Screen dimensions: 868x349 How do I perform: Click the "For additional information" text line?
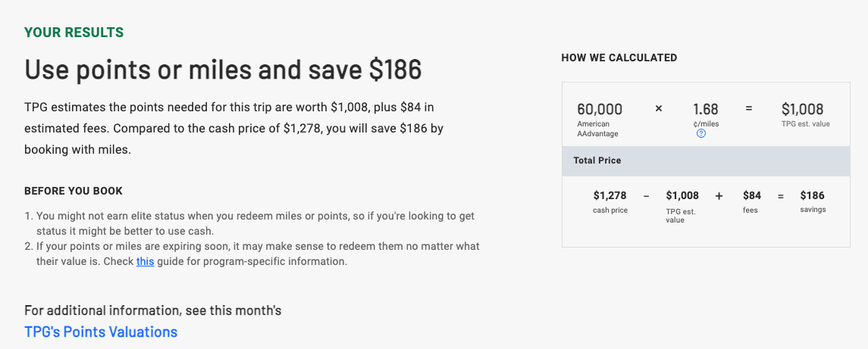(152, 310)
